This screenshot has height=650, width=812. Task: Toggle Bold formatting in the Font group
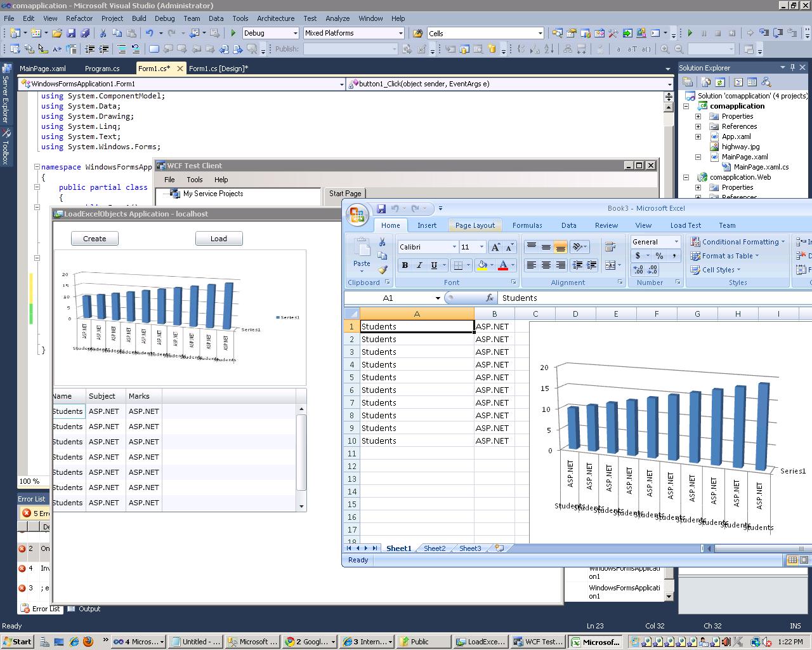[x=405, y=265]
